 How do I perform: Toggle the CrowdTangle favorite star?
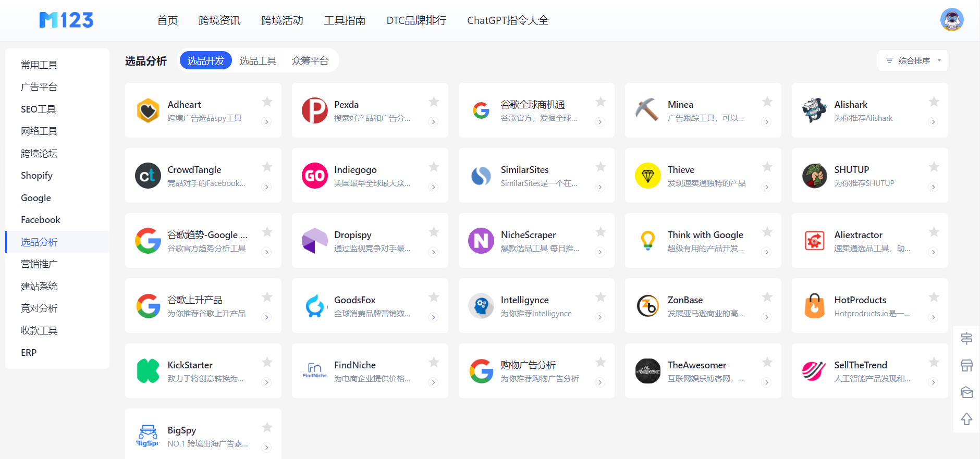click(x=267, y=167)
